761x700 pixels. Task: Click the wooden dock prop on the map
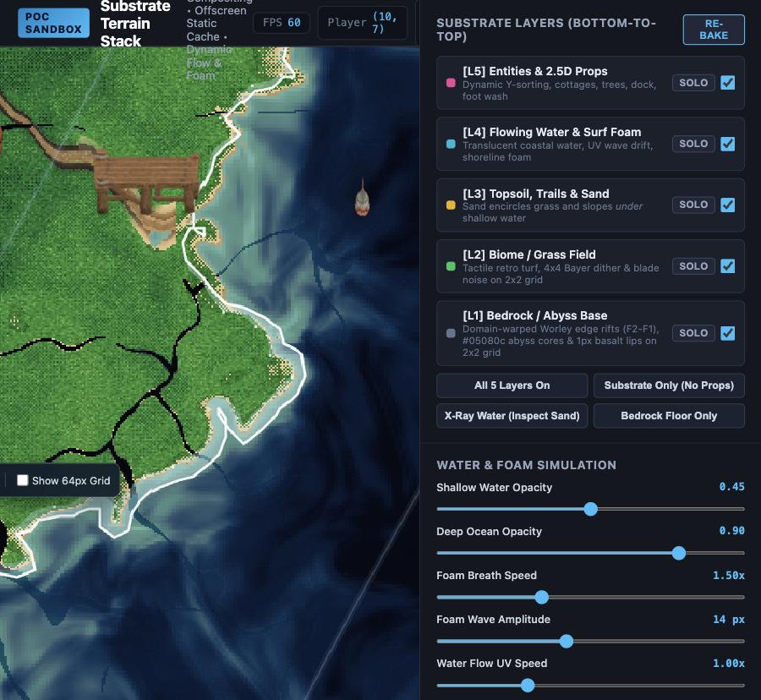145,183
